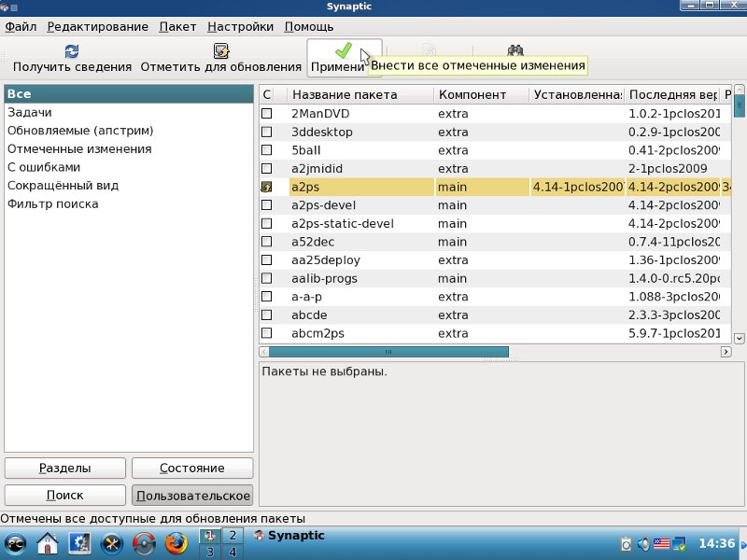Toggle the checkbox for package 2ManDVD
This screenshot has width=747, height=560.
pos(266,114)
